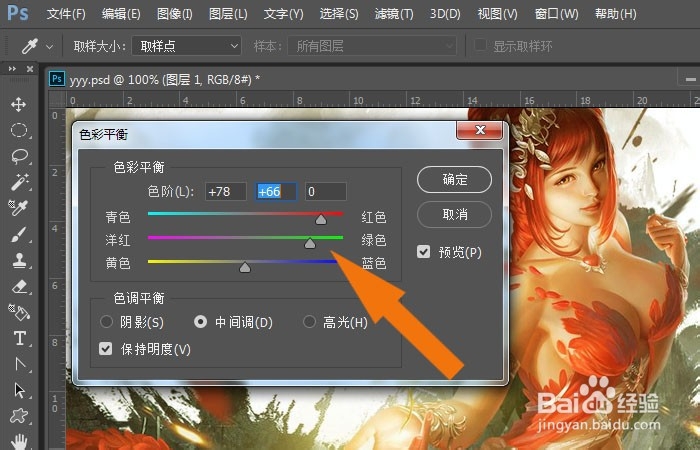Screen dimensions: 700x450
Task: Open the 3D(D) menu
Action: (445, 14)
